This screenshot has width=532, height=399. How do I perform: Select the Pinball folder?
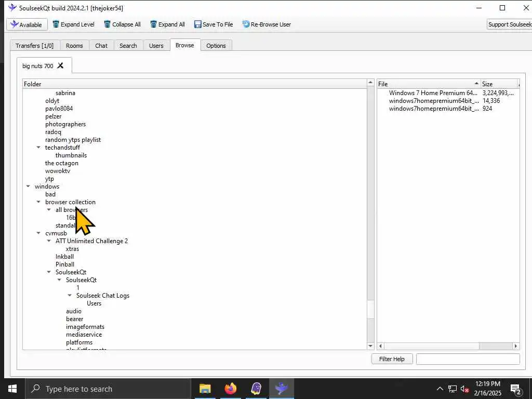(65, 264)
